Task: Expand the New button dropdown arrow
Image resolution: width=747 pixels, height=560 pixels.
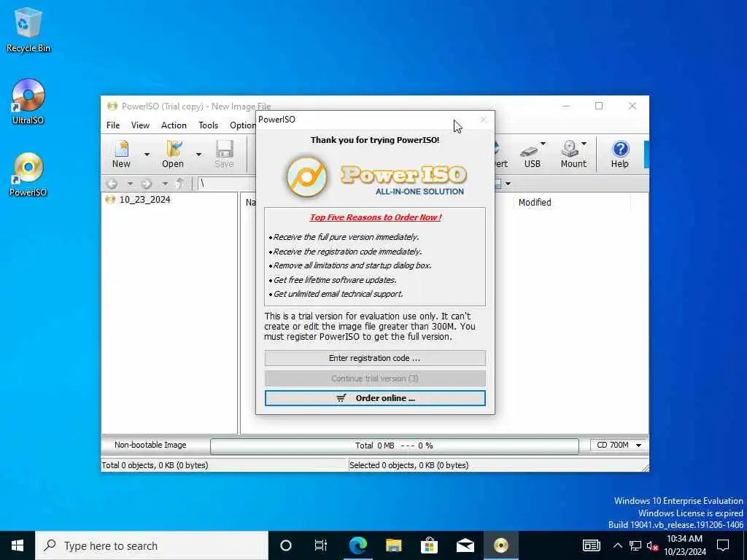Action: coord(147,155)
